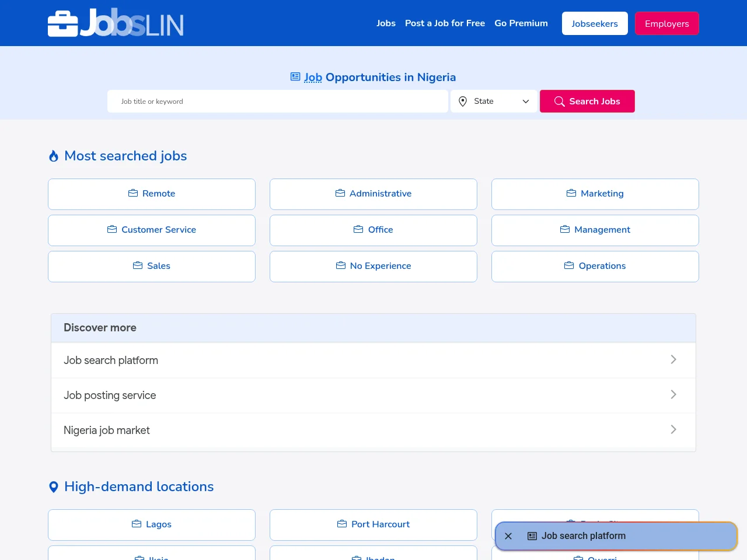Click the briefcase icon next to Marketing
This screenshot has height=560, width=747.
pos(571,193)
